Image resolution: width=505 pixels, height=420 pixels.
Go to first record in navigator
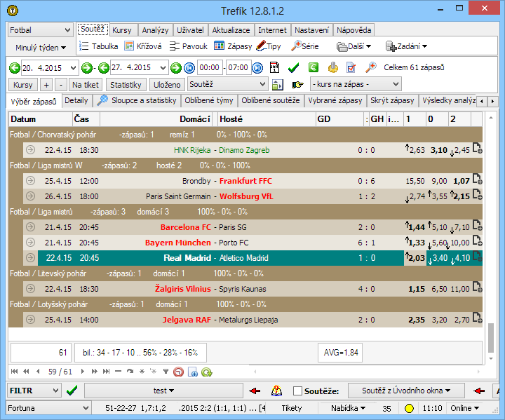[14, 372]
